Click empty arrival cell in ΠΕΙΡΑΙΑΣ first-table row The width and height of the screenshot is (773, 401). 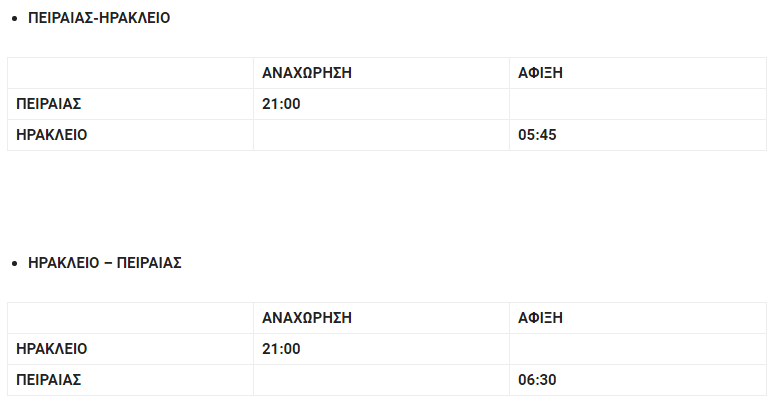tap(638, 104)
